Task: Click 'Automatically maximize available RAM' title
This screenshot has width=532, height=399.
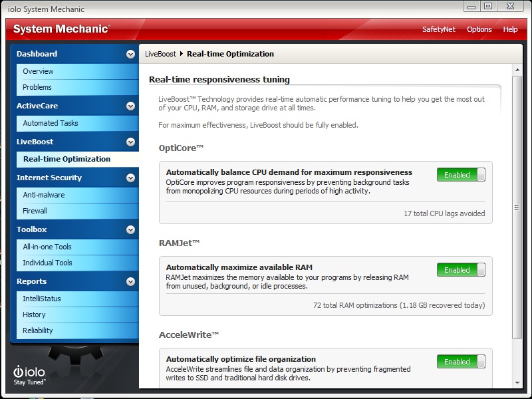Action: [239, 267]
